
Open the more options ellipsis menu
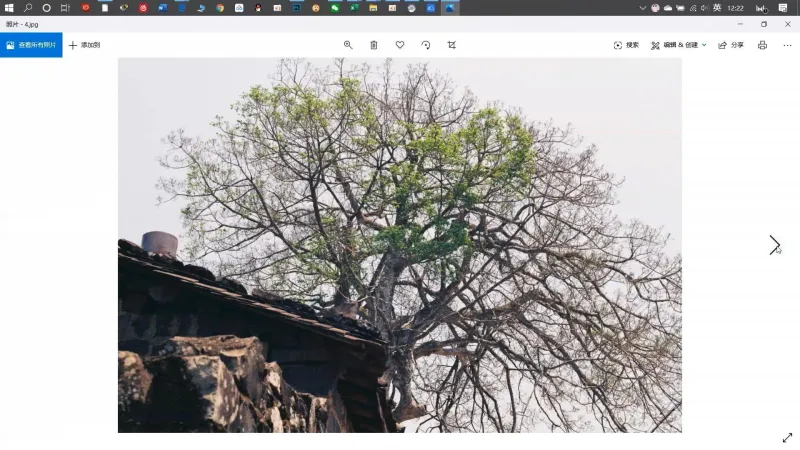coord(787,45)
